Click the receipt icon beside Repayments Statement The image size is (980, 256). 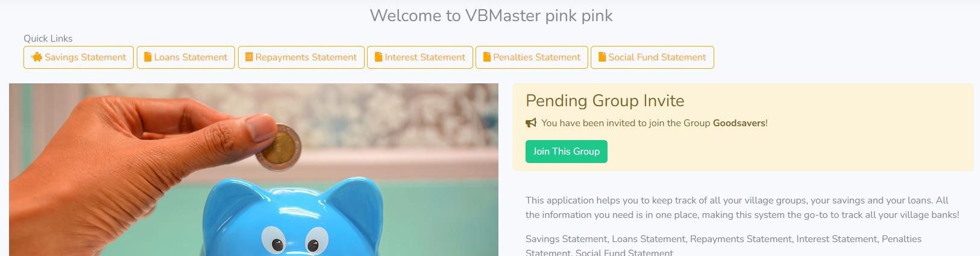coord(249,57)
